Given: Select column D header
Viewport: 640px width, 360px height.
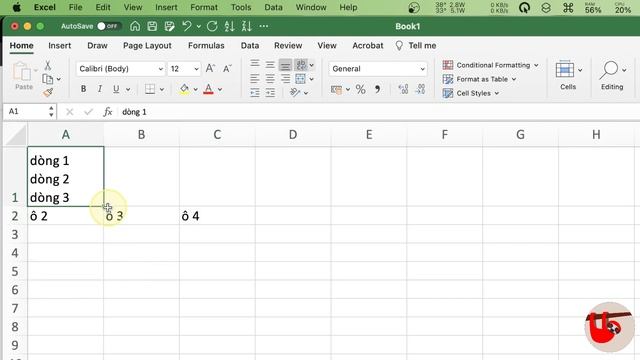Looking at the screenshot, I should click(293, 135).
